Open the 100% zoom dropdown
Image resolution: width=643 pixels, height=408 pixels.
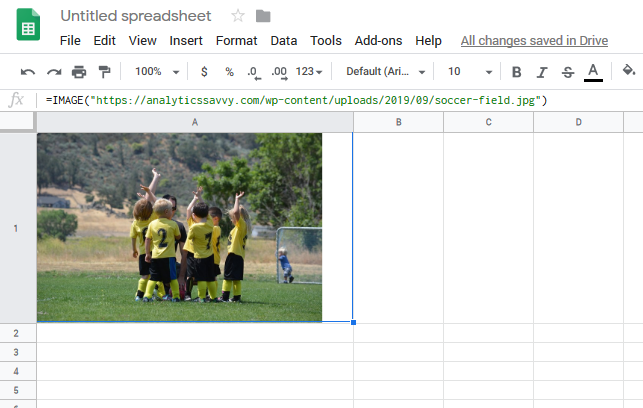157,72
